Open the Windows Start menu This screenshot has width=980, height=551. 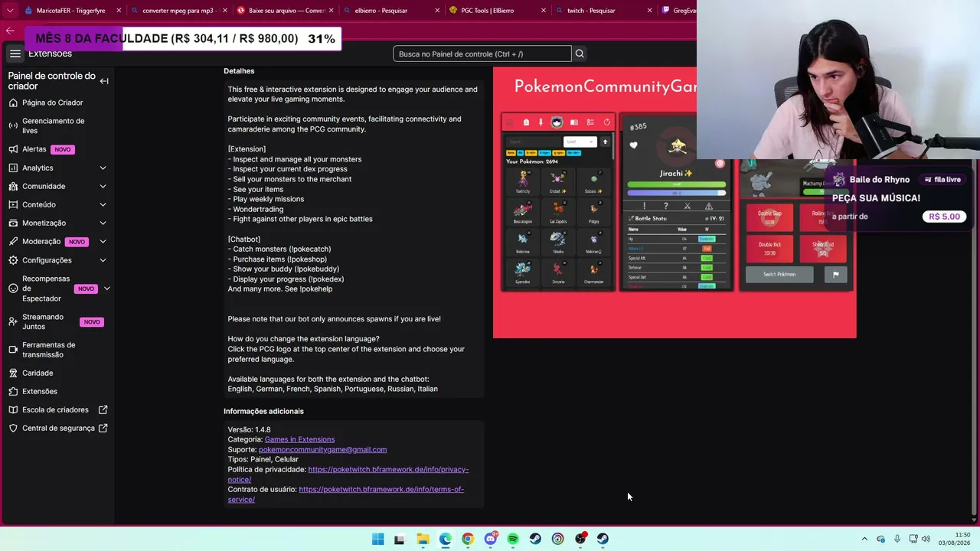point(377,539)
